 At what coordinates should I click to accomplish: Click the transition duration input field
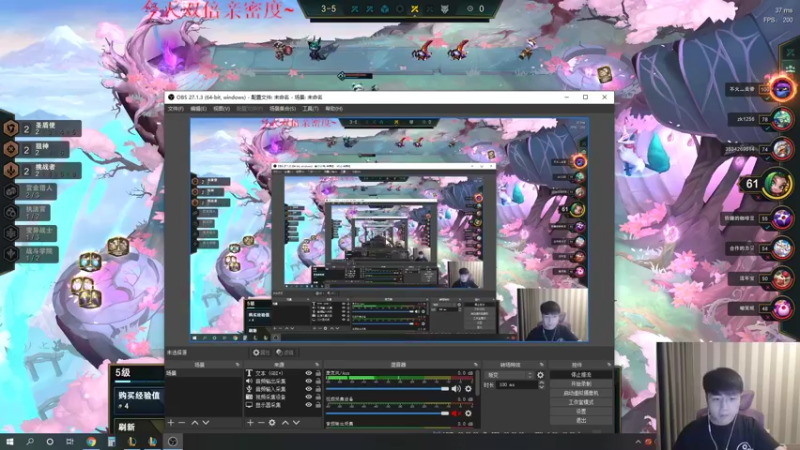click(516, 385)
